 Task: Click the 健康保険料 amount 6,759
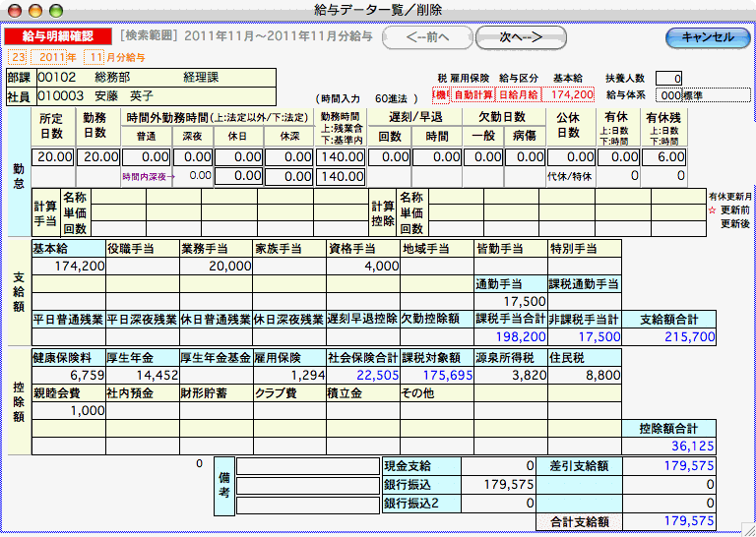tap(69, 375)
